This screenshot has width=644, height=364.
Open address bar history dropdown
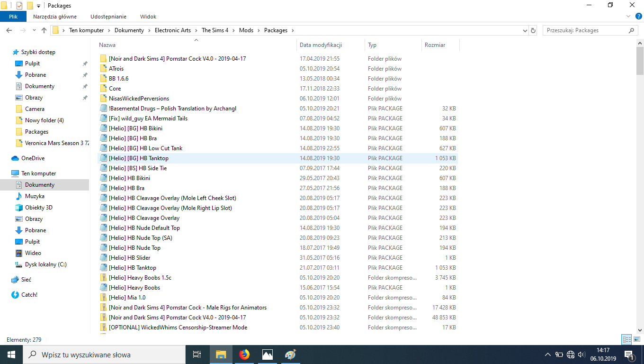click(525, 30)
